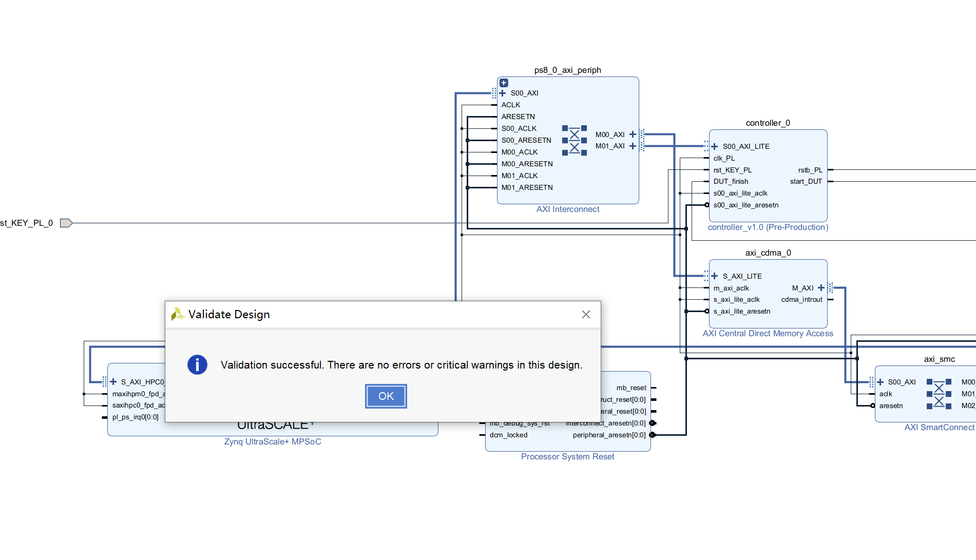Select the DUT_finish pin
The width and height of the screenshot is (976, 560).
click(731, 181)
